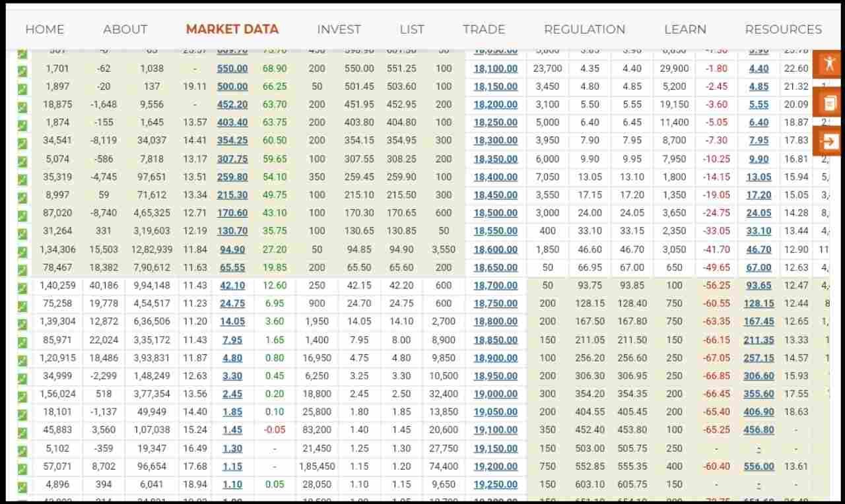Open the 19,000.00 strike price link
The width and height of the screenshot is (845, 504).
coord(496,394)
